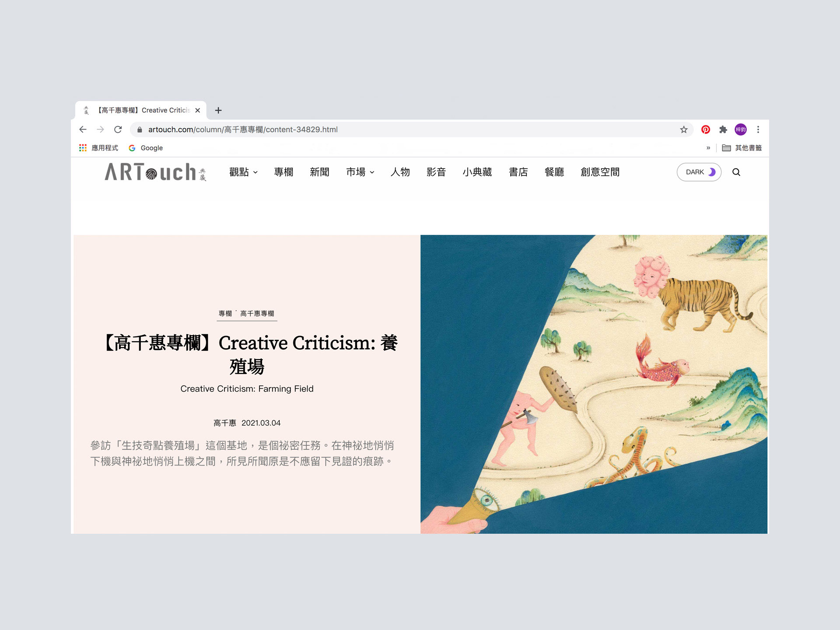
Task: Open the 小典藏 navigation item
Action: coord(477,172)
